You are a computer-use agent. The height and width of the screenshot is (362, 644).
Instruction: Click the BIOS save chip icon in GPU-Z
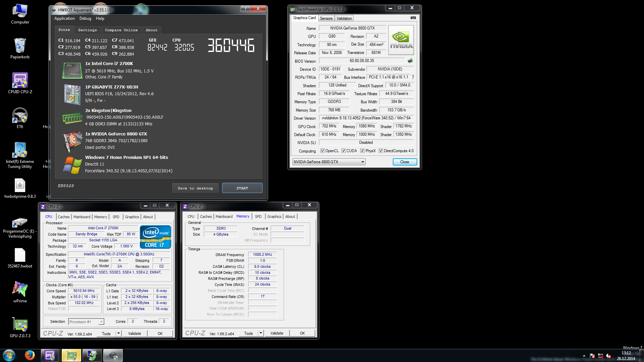pos(410,61)
